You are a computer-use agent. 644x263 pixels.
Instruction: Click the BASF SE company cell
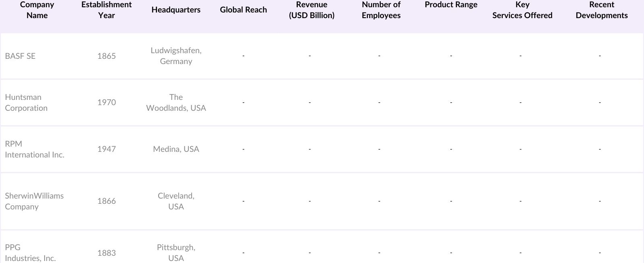(x=20, y=56)
